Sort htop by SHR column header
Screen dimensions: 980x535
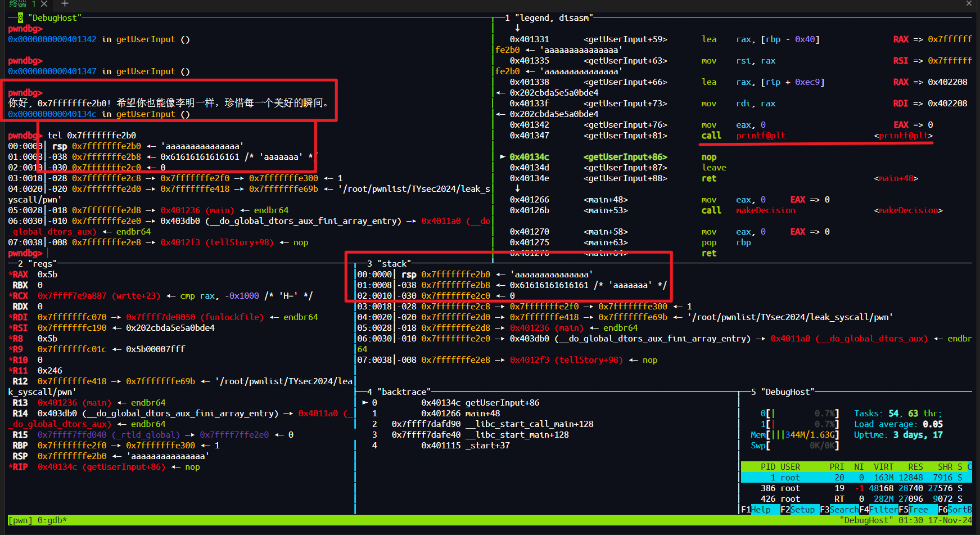pos(945,467)
